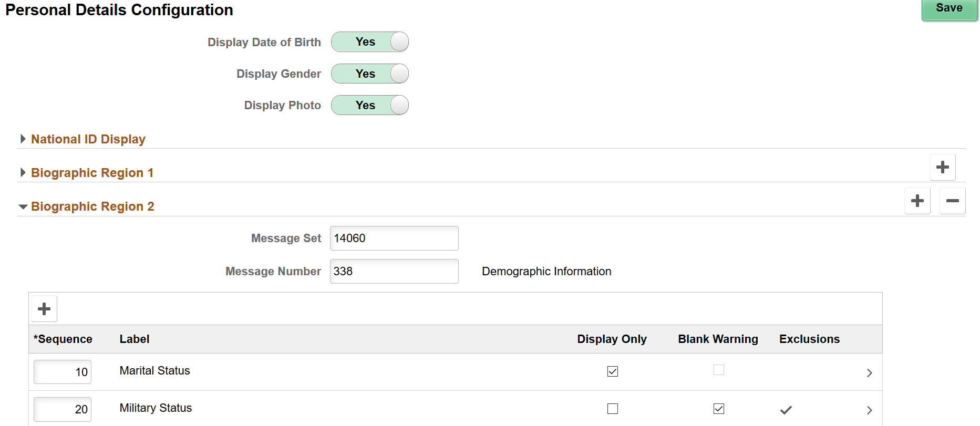The height and width of the screenshot is (426, 980).
Task: Click the plus icon beside Biographic Region 2
Action: tap(917, 201)
